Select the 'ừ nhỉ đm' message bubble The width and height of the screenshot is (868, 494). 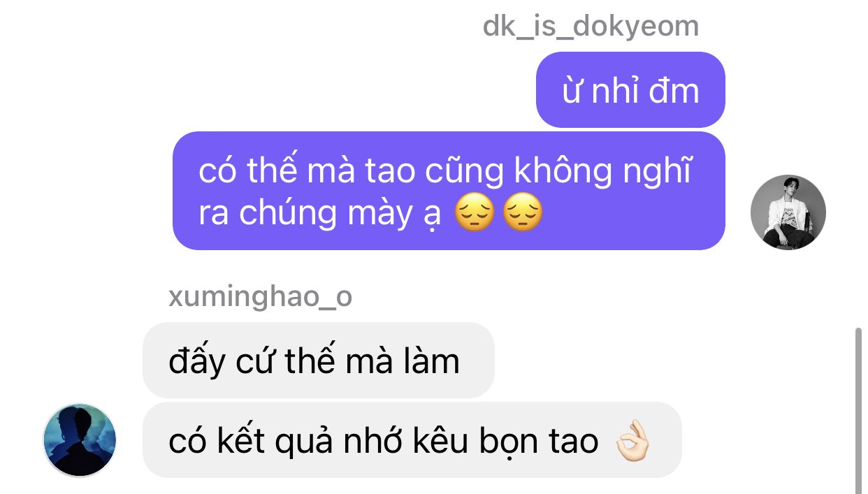coord(630,89)
